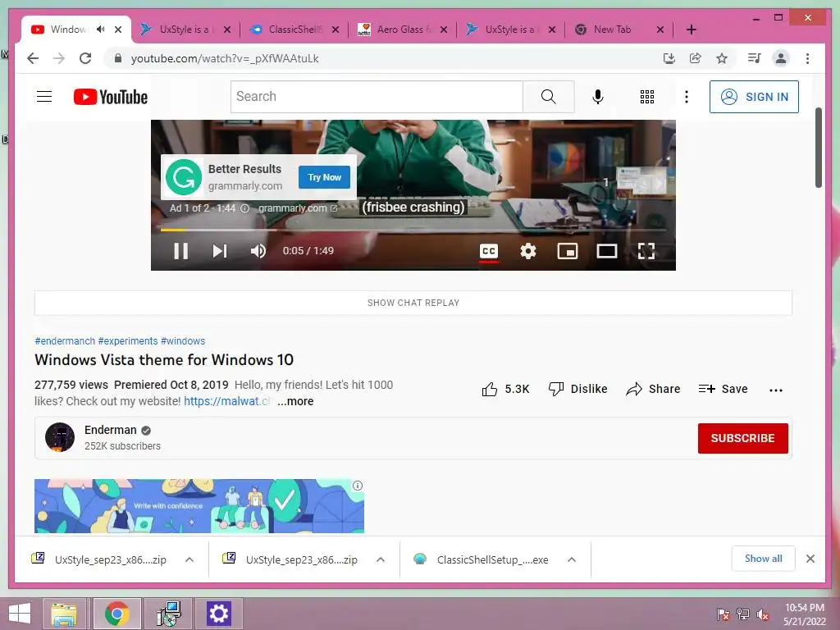Click Try Now on the Grammarly ad
Viewport: 840px width, 630px height.
click(324, 177)
